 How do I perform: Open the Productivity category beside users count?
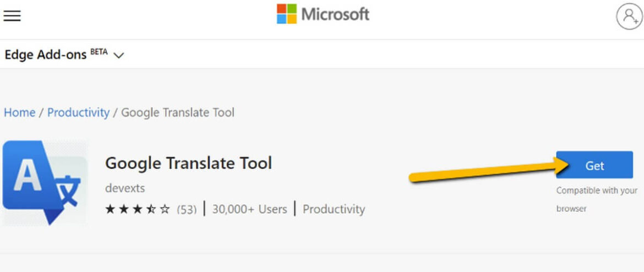pos(334,209)
